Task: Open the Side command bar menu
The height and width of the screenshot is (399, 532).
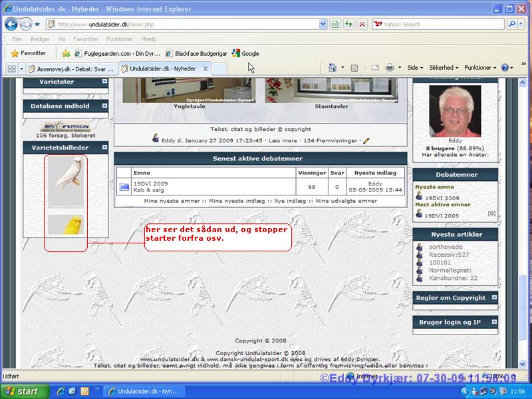Action: point(415,68)
